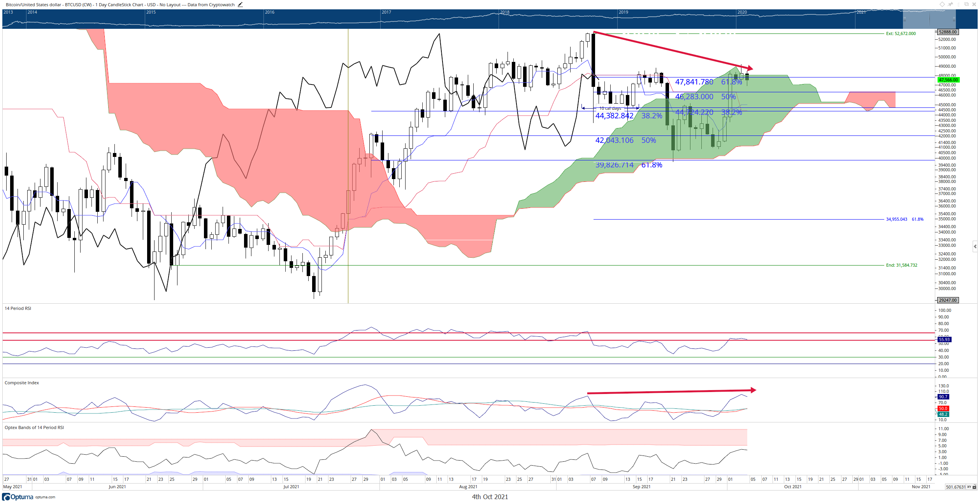Image resolution: width=980 pixels, height=503 pixels.
Task: Click the diamond icon in top-right corner
Action: 942,4
